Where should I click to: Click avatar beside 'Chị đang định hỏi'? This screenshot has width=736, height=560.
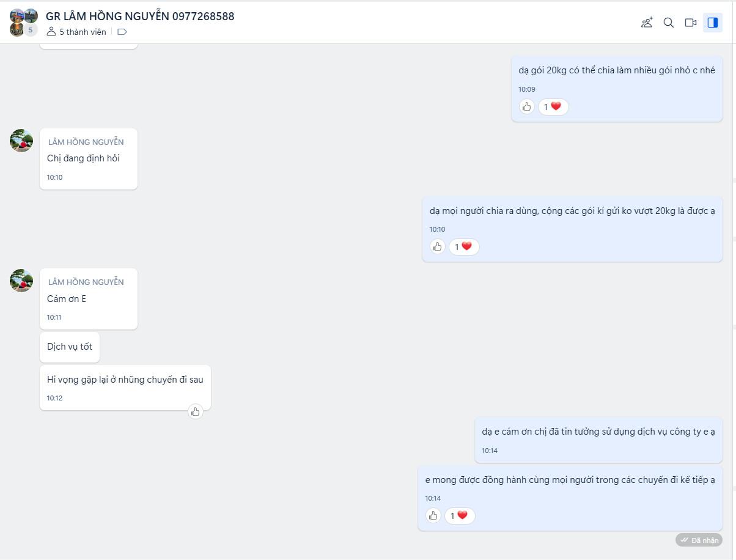[x=21, y=141]
